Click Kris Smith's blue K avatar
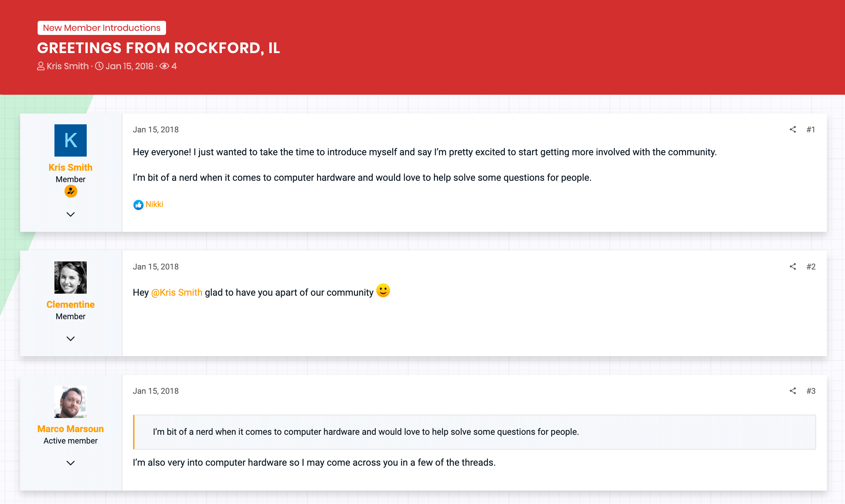This screenshot has width=845, height=504. pos(71,140)
